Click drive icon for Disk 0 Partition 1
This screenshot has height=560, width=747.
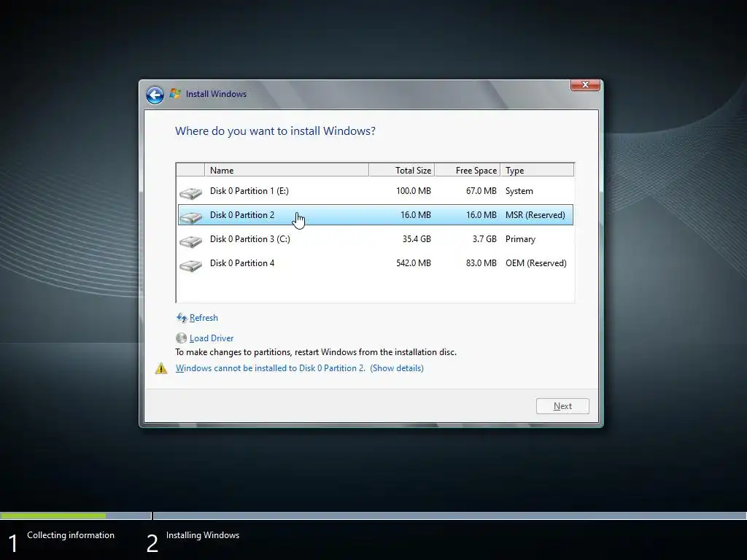(190, 192)
